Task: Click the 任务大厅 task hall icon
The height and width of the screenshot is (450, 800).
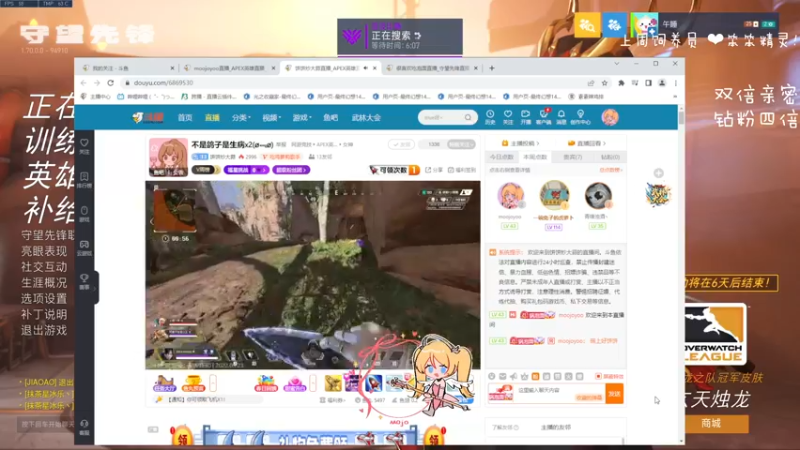Action: [x=164, y=383]
